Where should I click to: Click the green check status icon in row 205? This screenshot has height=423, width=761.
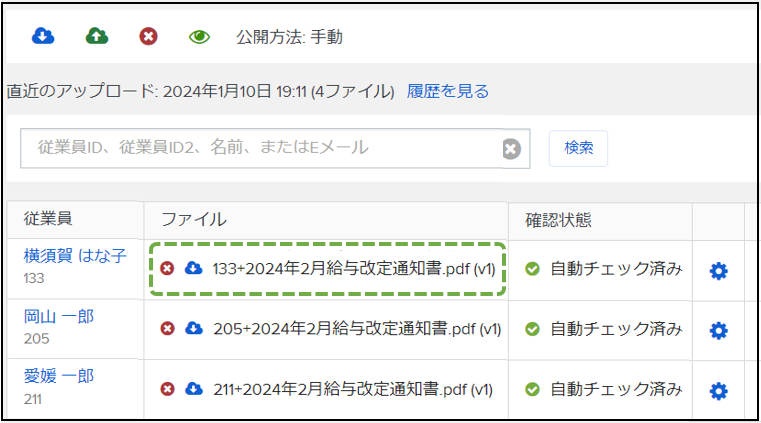[x=532, y=329]
